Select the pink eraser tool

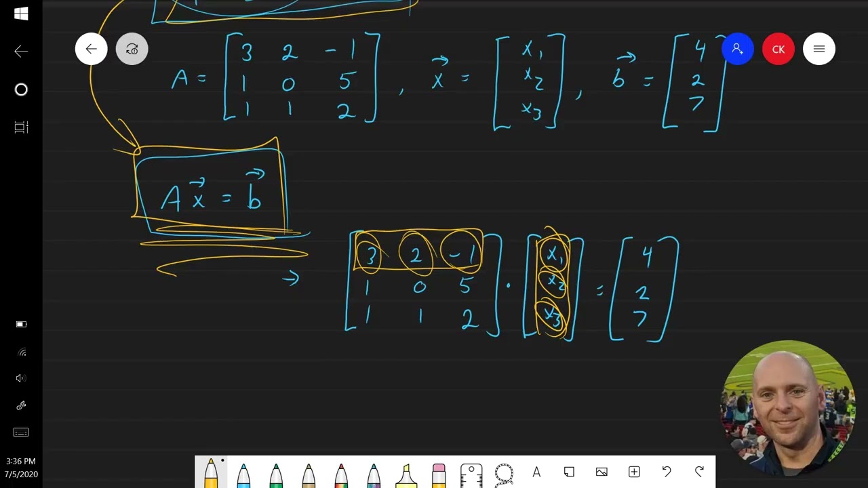pos(439,474)
